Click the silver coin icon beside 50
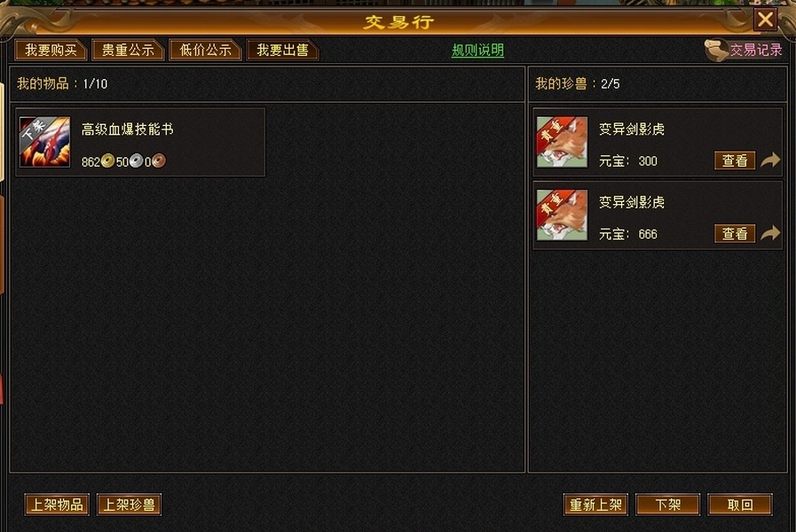 [136, 161]
